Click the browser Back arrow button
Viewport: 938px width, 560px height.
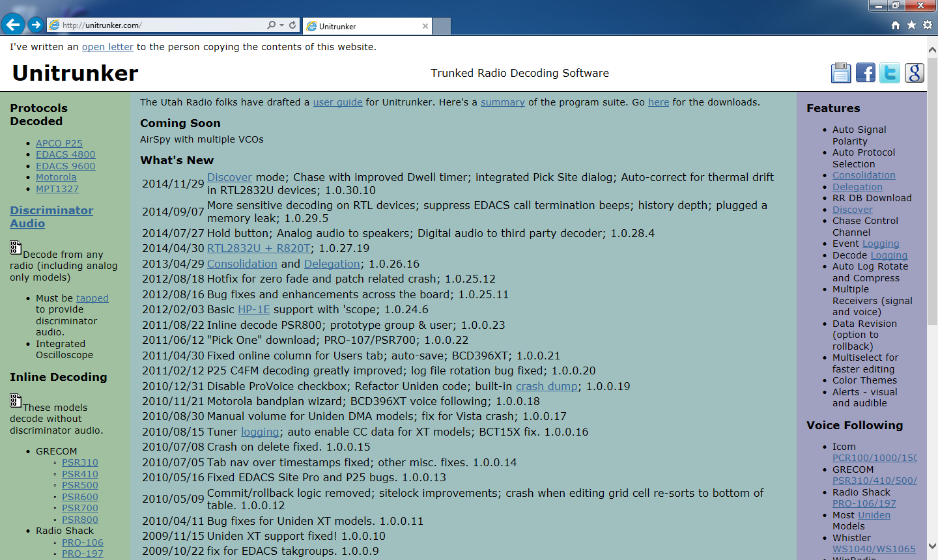(x=13, y=25)
